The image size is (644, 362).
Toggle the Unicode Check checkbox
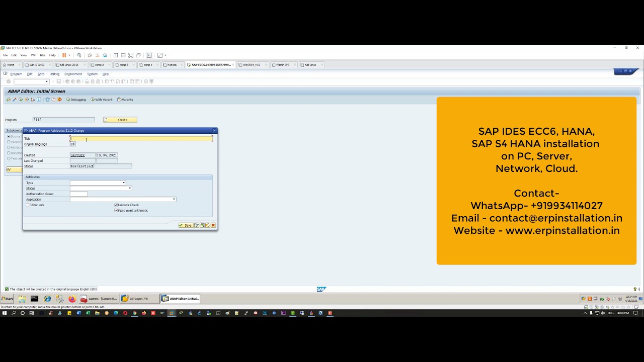point(116,205)
